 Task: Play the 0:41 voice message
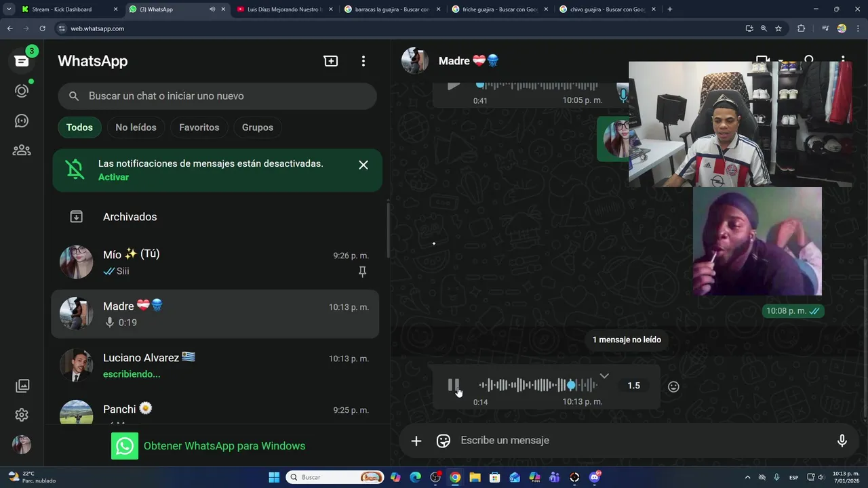coord(454,85)
